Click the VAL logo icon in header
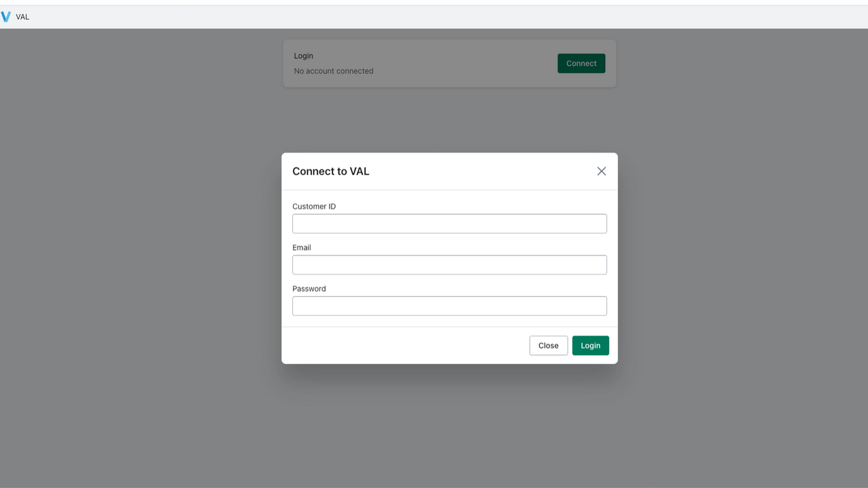The image size is (868, 488). click(x=6, y=17)
